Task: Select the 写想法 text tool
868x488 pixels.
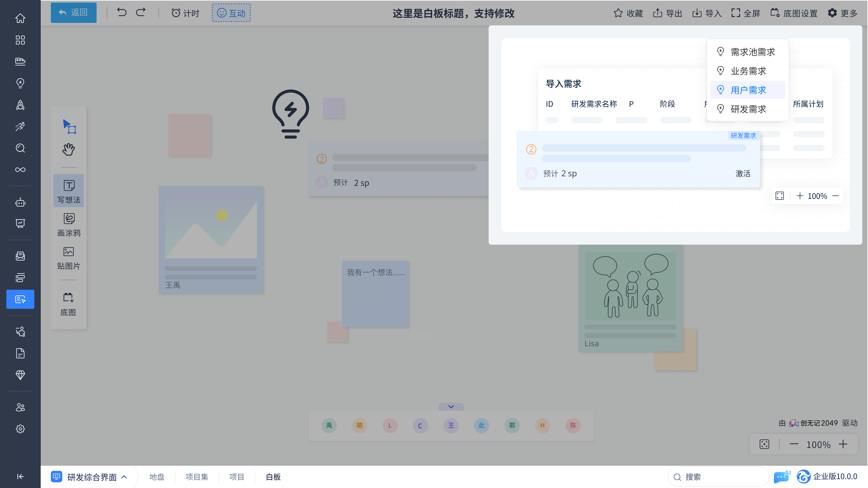Action: pyautogui.click(x=69, y=191)
